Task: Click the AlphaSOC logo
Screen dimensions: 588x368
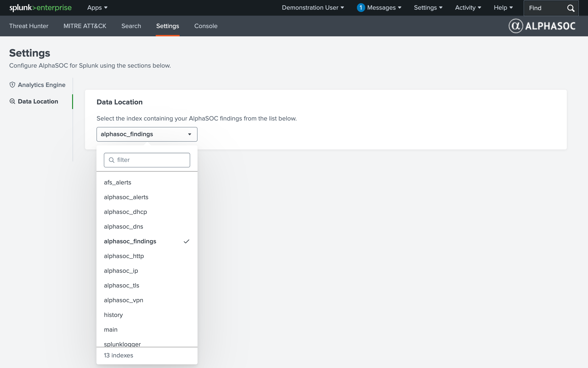Action: coord(542,26)
